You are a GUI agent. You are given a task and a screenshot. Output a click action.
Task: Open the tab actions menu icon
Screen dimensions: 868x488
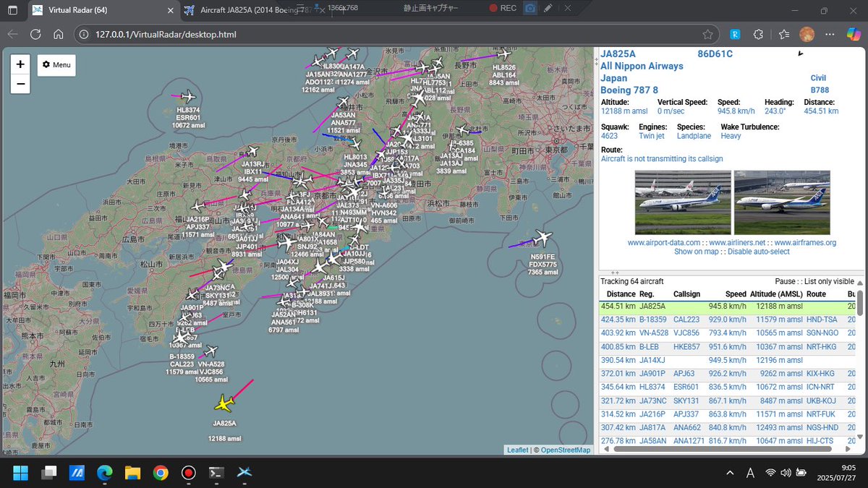coord(12,10)
